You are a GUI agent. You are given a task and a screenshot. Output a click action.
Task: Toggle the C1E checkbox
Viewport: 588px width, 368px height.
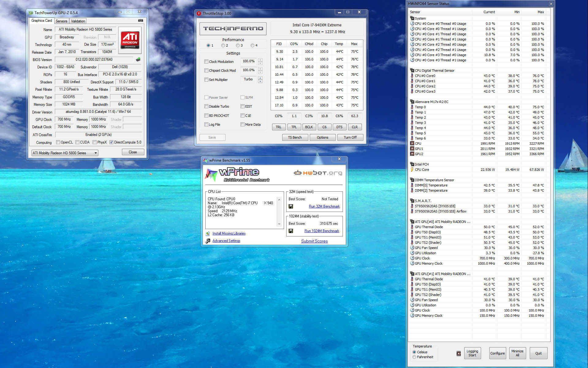tap(243, 116)
